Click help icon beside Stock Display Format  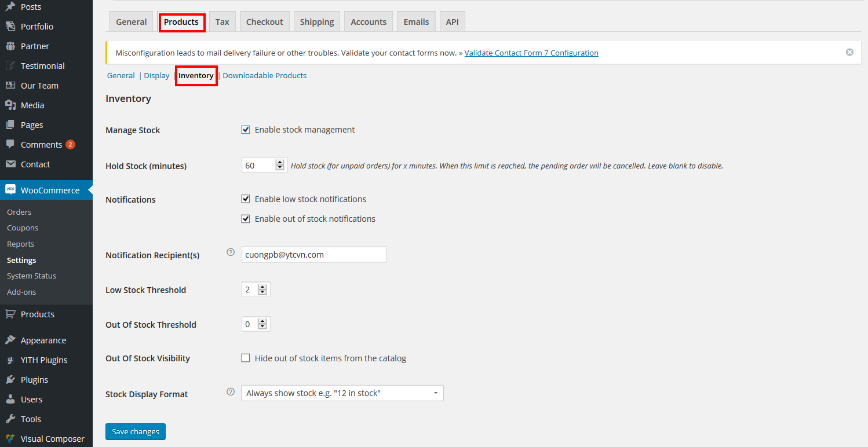(x=231, y=392)
